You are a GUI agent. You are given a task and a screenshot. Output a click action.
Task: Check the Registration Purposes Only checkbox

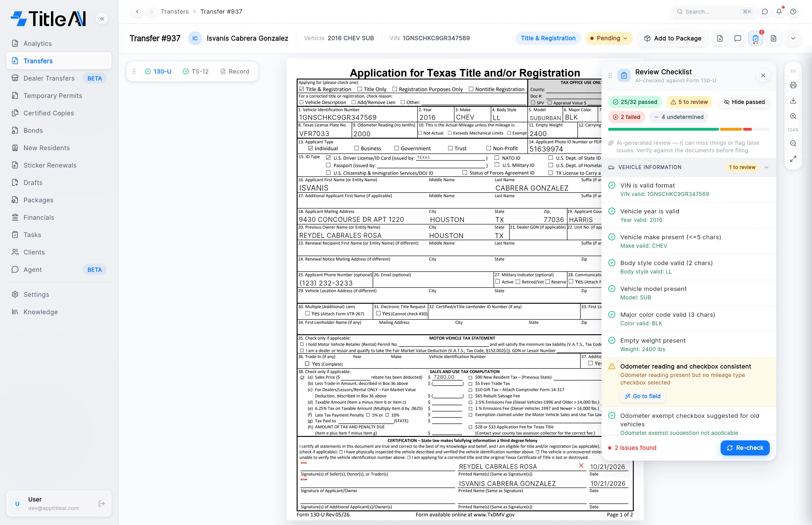coord(394,89)
